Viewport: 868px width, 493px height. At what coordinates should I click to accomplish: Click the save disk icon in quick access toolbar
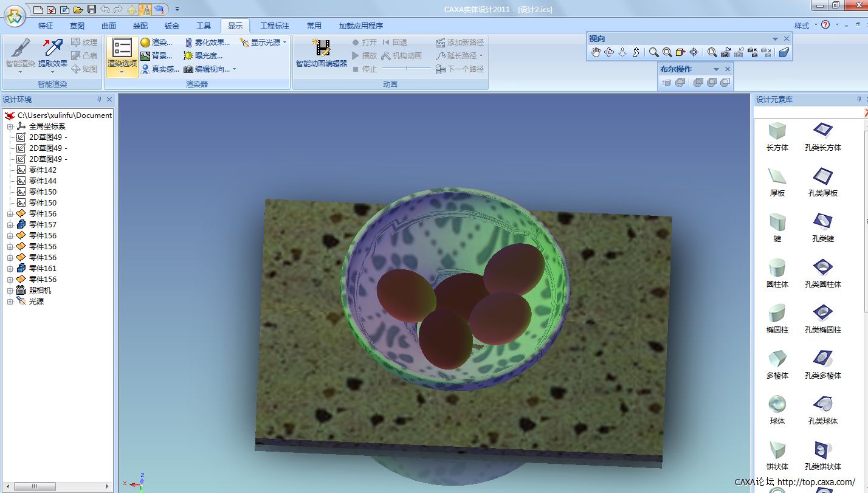(x=91, y=9)
